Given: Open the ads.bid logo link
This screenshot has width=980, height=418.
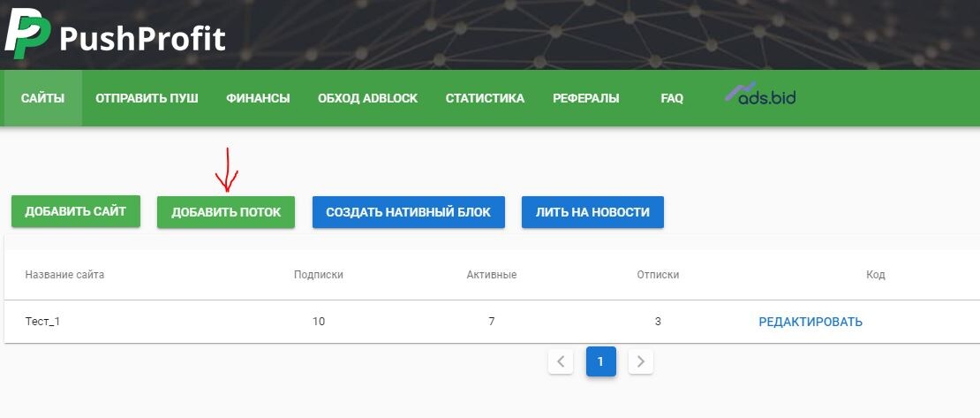Looking at the screenshot, I should click(760, 94).
